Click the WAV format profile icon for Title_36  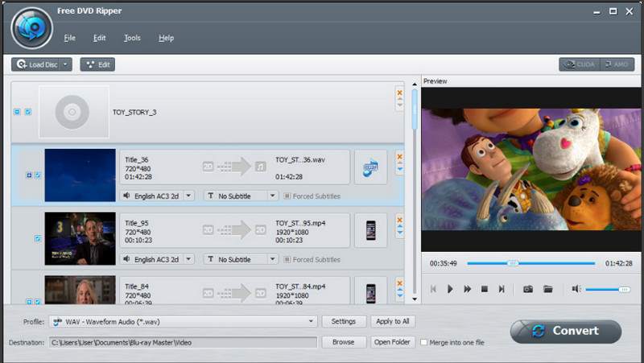(x=371, y=167)
